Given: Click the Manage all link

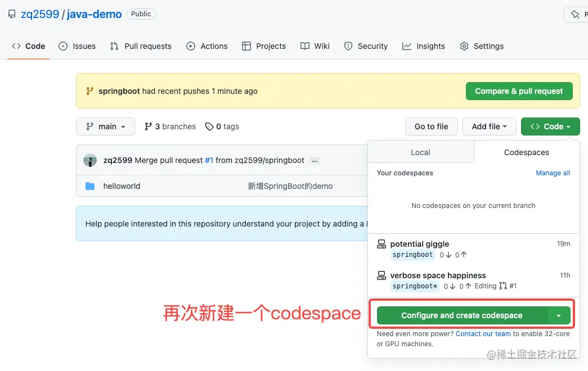Looking at the screenshot, I should pyautogui.click(x=553, y=173).
